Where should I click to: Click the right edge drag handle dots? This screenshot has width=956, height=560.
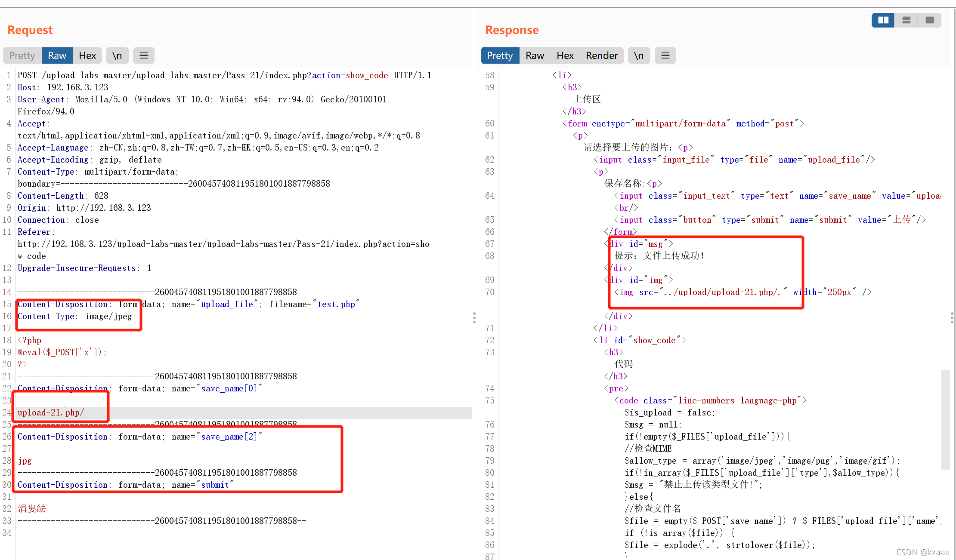tap(952, 318)
